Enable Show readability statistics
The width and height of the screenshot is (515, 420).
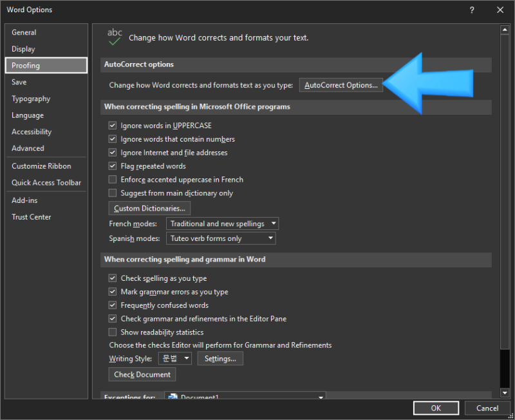113,331
